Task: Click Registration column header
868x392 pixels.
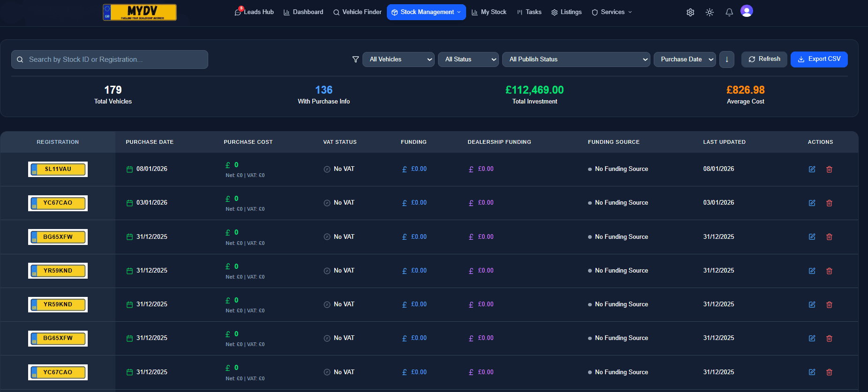Action: 58,142
